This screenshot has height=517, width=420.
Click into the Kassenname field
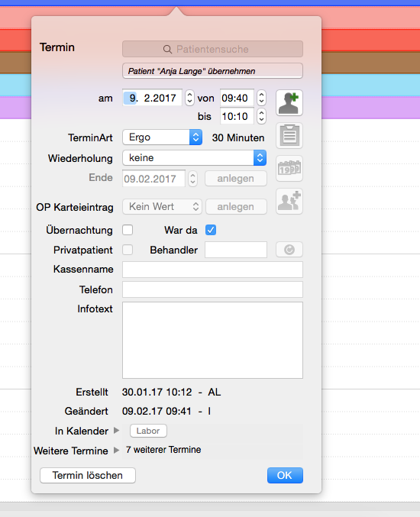pos(212,270)
